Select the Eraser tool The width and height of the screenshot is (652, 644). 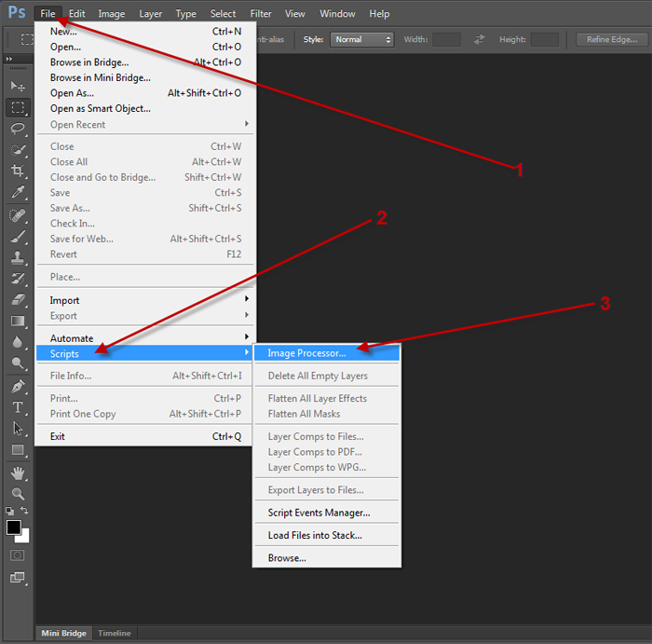coord(18,299)
